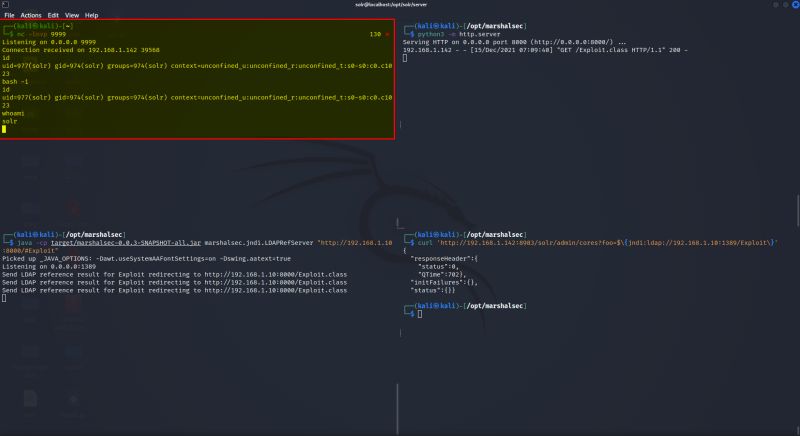Click 'Serving HTTP on 0.0.0.0 port 8000' line
The height and width of the screenshot is (436, 800).
tap(514, 42)
